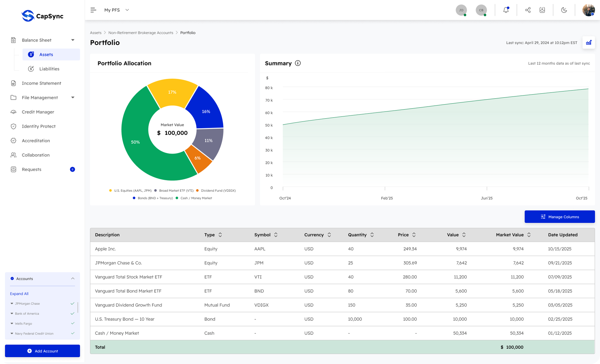Click the File Management folder icon
This screenshot has width=600, height=364.
tap(13, 97)
